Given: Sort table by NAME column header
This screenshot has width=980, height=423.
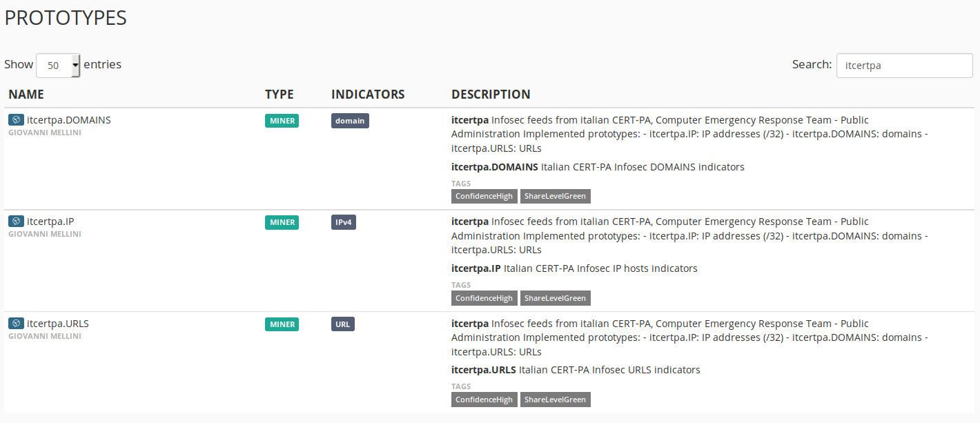Looking at the screenshot, I should (26, 95).
